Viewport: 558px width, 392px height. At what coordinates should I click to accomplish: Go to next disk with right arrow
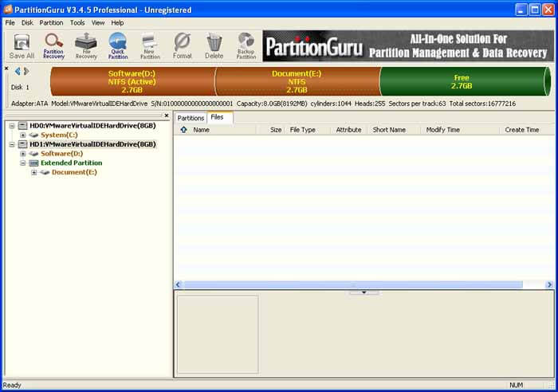coord(26,72)
